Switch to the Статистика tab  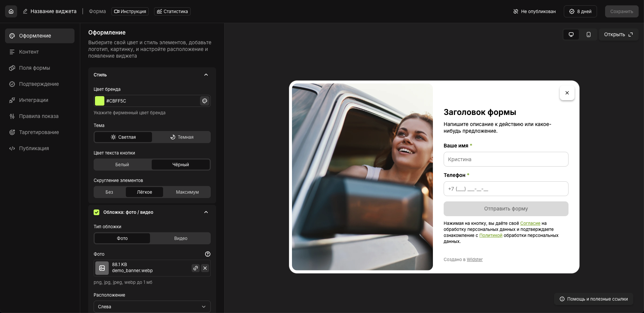[172, 11]
